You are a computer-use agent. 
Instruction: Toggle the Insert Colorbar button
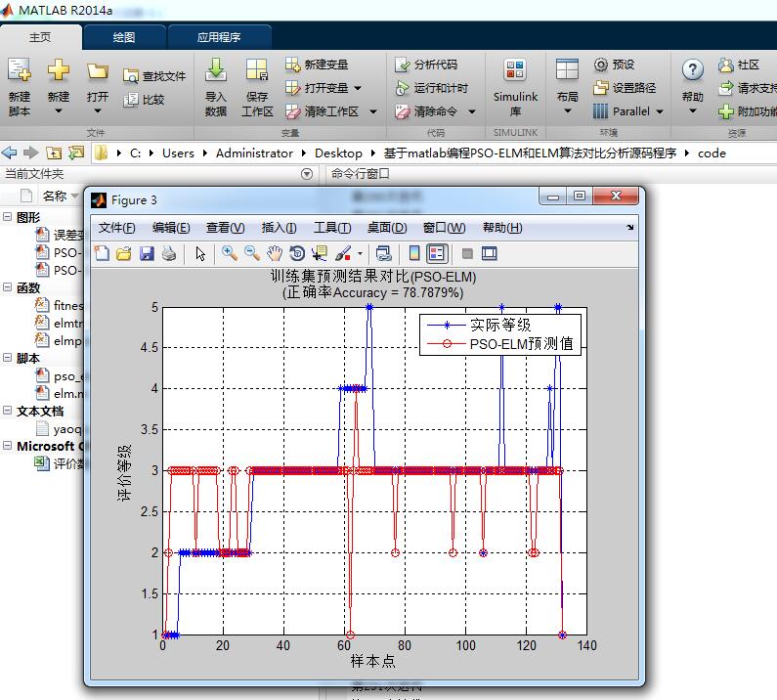[414, 253]
